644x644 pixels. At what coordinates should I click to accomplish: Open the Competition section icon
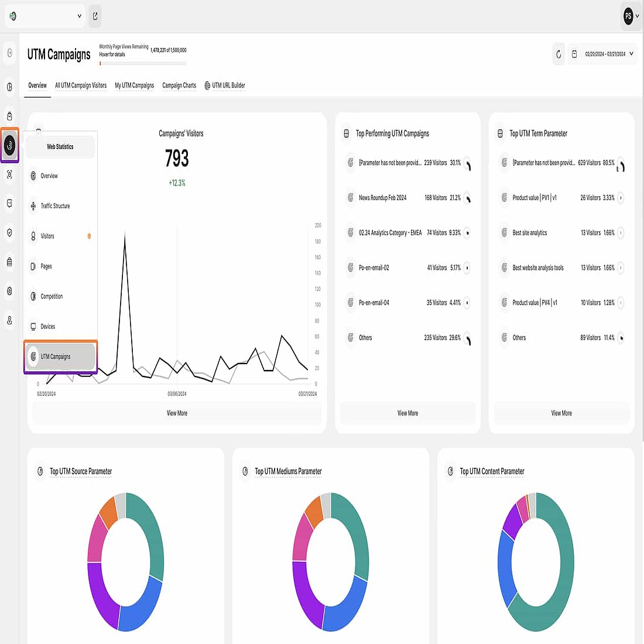[33, 296]
